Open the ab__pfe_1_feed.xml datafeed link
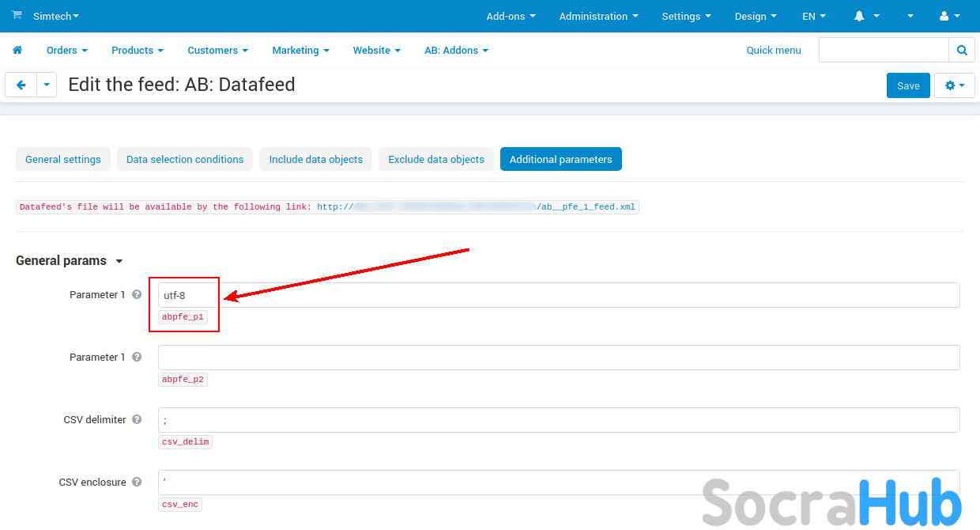The width and height of the screenshot is (980, 530). click(x=477, y=207)
